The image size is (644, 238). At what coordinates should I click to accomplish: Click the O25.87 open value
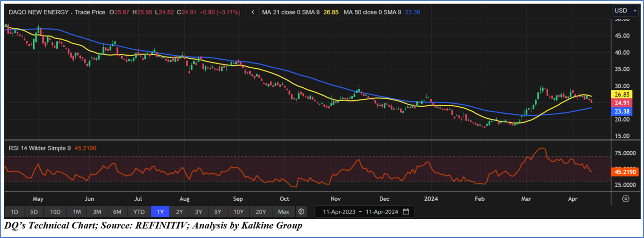pos(119,12)
